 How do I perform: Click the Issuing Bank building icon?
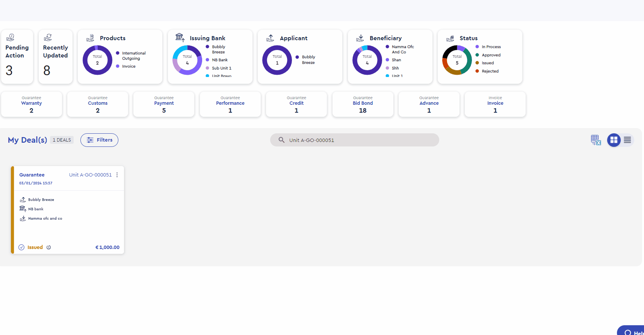[180, 37]
